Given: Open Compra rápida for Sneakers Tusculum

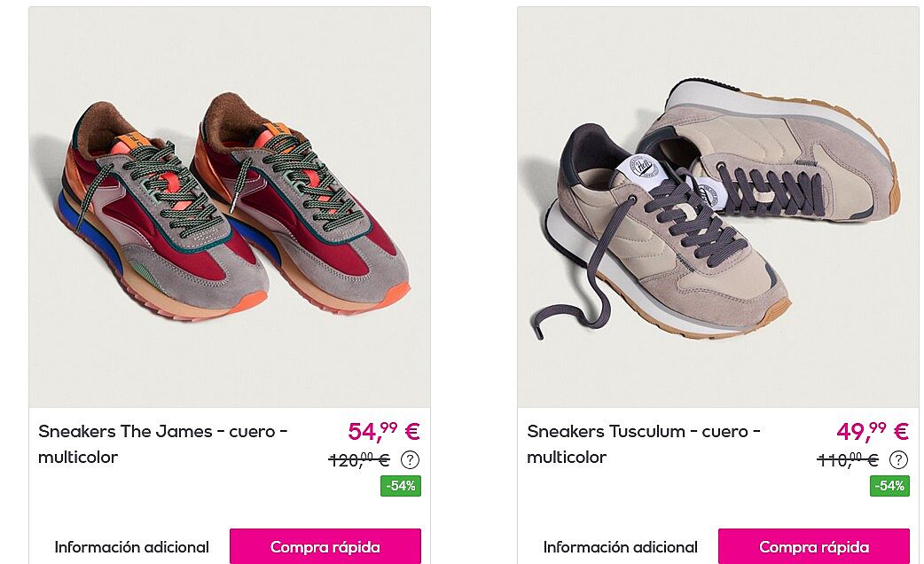Looking at the screenshot, I should [814, 547].
